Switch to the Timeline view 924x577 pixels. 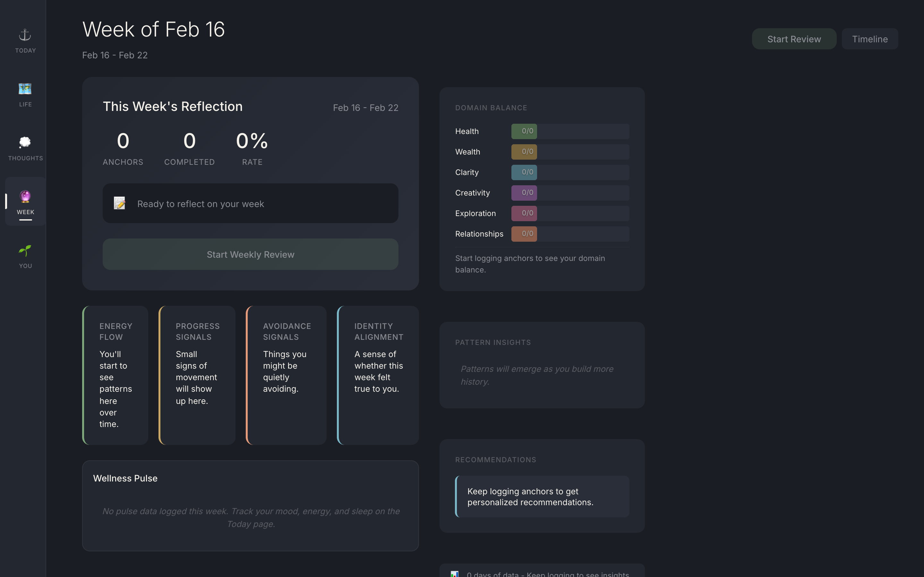click(x=870, y=38)
